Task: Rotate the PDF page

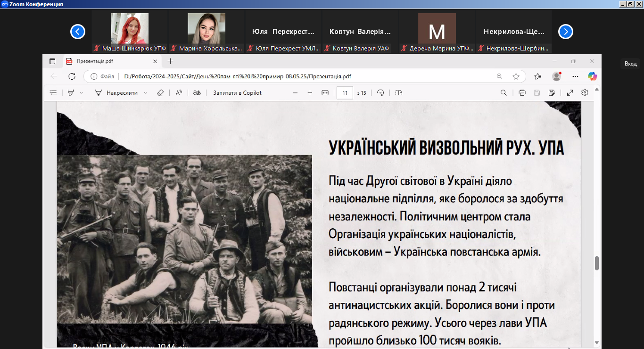Action: click(x=380, y=93)
